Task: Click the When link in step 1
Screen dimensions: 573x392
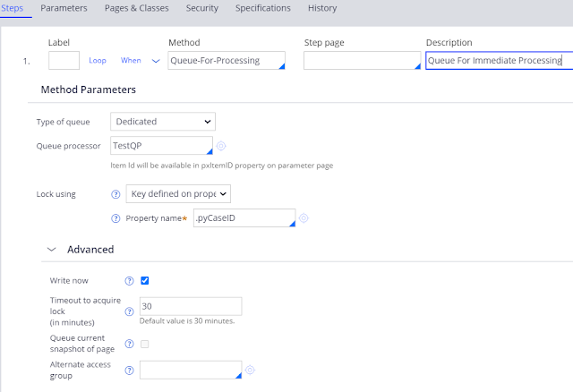Action: [131, 60]
